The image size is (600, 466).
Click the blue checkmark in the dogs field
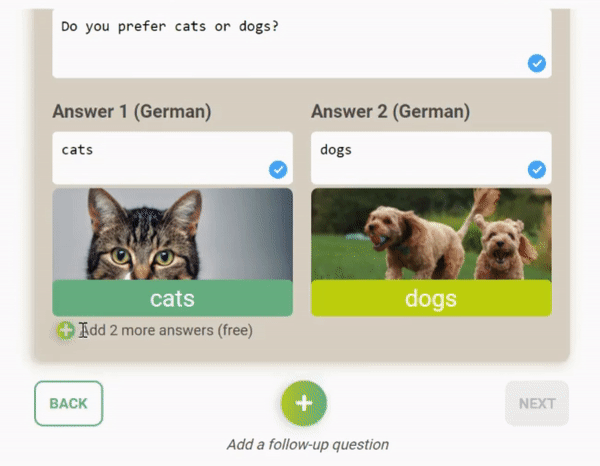537,169
